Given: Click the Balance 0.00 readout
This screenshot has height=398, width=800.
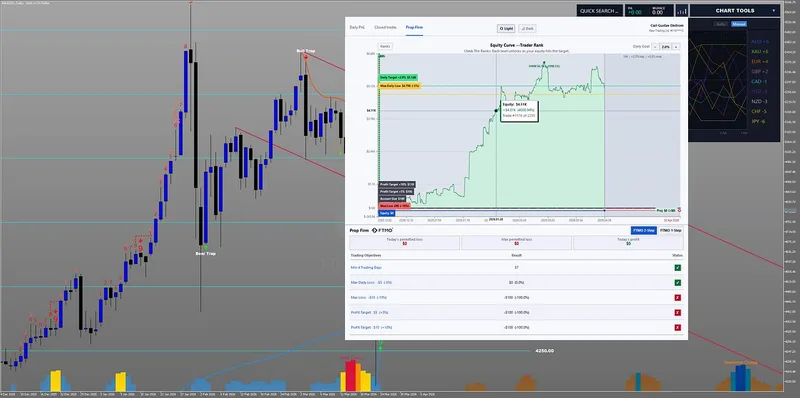Looking at the screenshot, I should pyautogui.click(x=660, y=11).
